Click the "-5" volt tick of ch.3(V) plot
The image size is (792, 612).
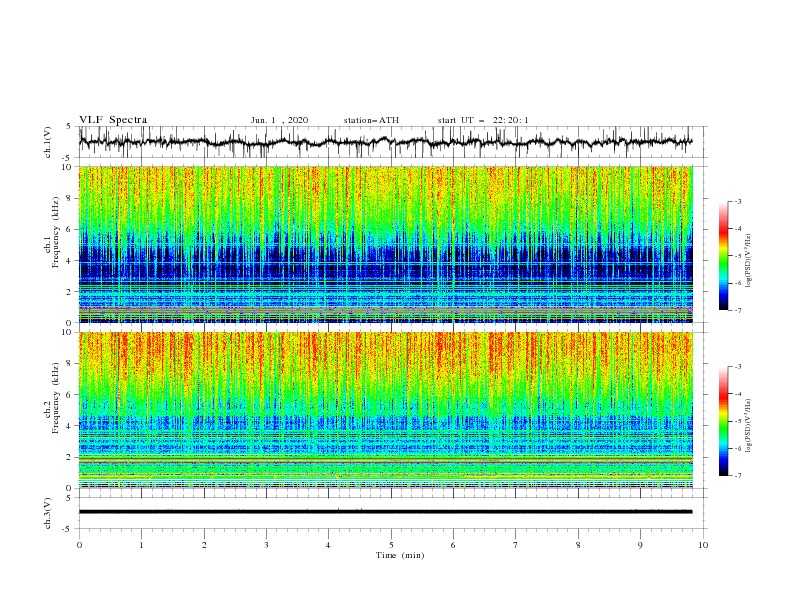(68, 529)
